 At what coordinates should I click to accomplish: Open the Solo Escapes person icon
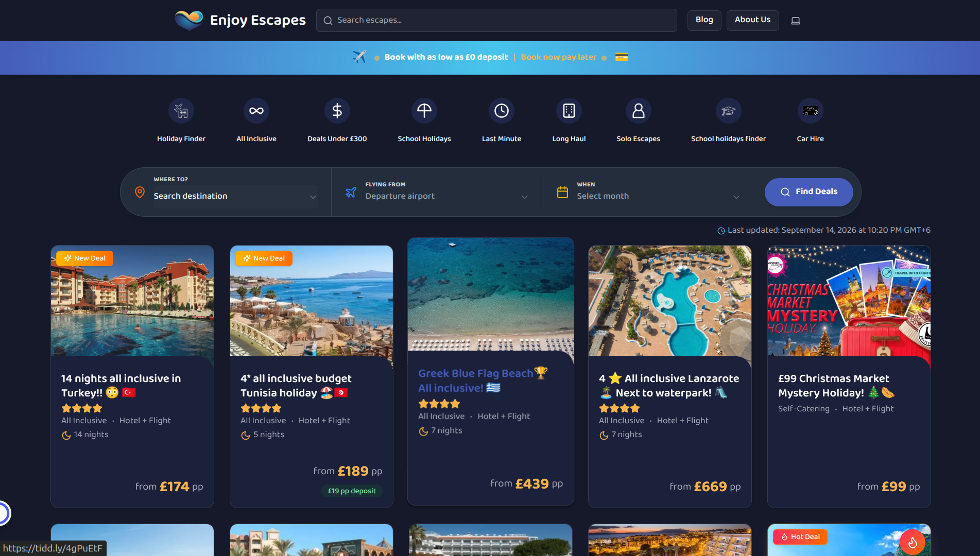point(639,111)
